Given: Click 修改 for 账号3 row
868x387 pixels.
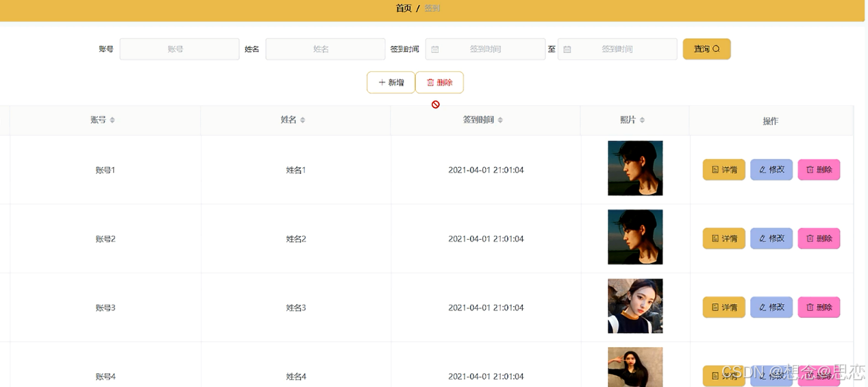Looking at the screenshot, I should (x=771, y=308).
